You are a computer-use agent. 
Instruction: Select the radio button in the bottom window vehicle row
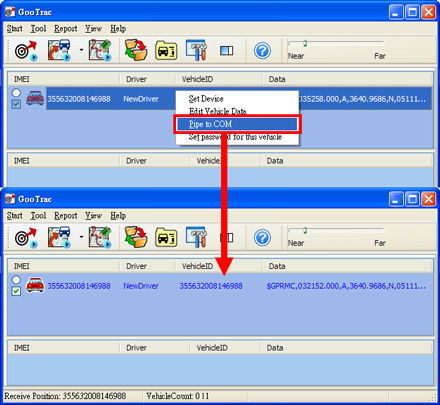pos(16,280)
